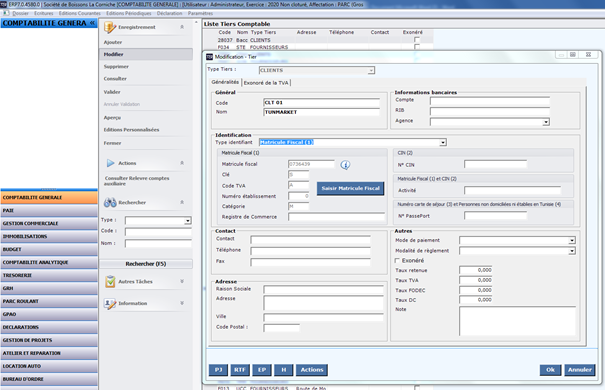
Task: Toggle Exonéré checkbox for row 28037
Action: click(x=417, y=40)
